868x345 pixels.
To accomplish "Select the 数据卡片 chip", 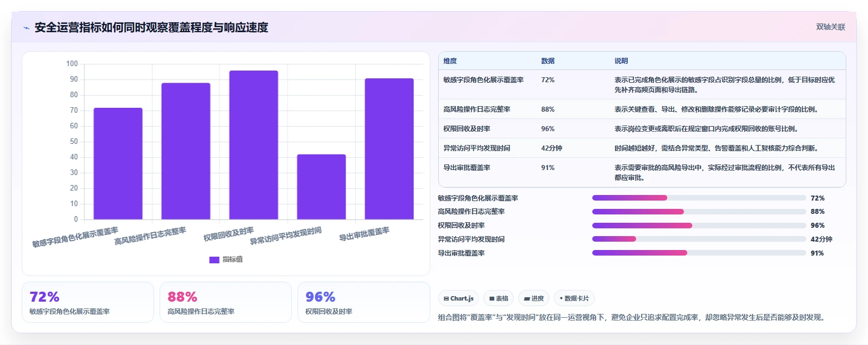I will 574,298.
